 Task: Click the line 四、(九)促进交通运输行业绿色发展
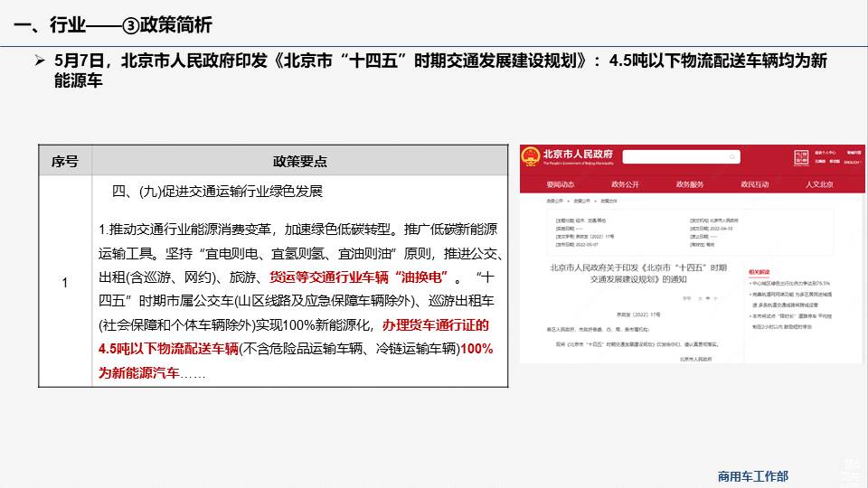coord(217,192)
